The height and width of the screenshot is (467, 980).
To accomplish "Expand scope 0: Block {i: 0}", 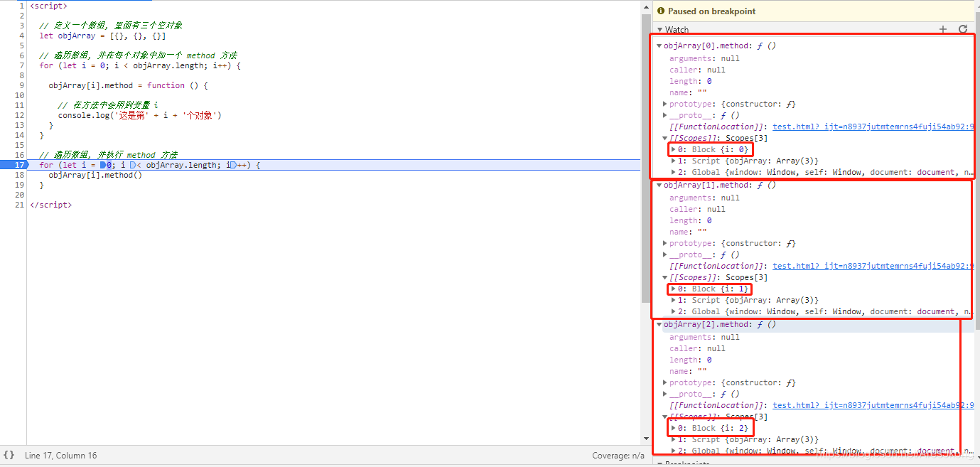I will 673,149.
